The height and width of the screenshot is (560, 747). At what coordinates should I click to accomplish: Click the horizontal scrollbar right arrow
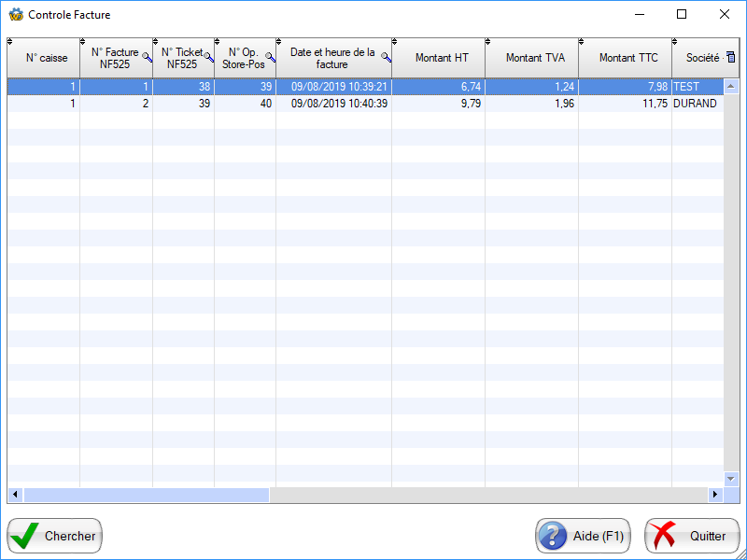click(716, 495)
